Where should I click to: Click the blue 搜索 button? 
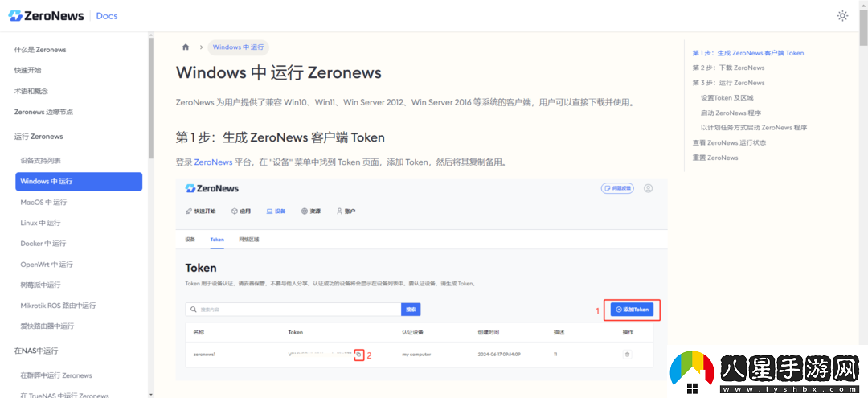click(411, 310)
